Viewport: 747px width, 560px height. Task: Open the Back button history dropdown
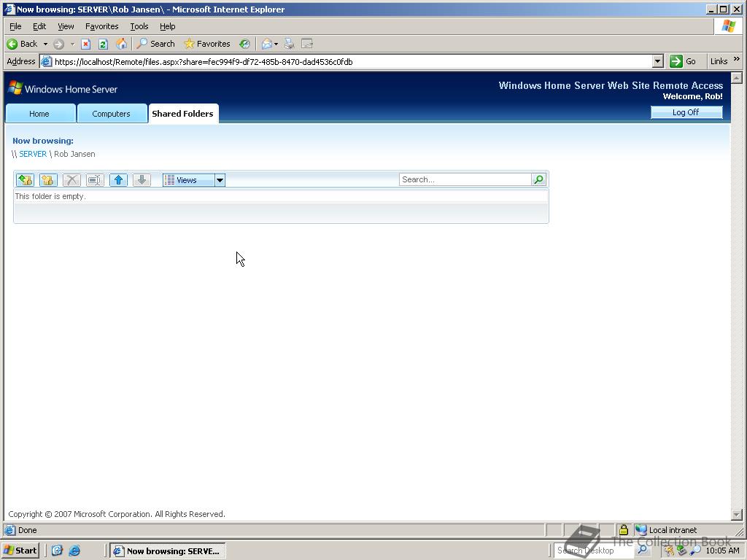45,44
